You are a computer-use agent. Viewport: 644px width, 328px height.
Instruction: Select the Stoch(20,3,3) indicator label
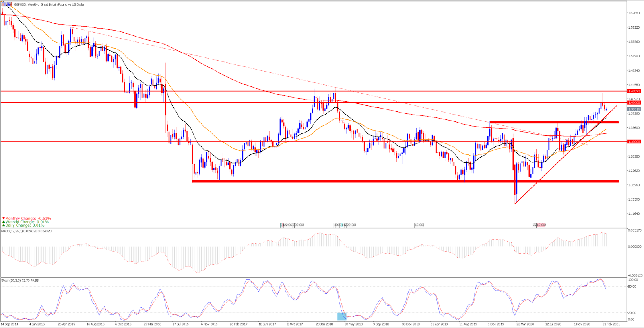coord(20,280)
